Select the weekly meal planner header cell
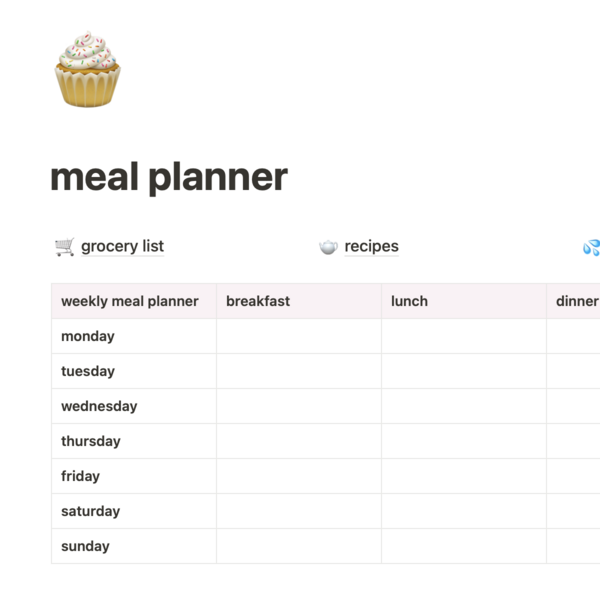 (x=134, y=301)
